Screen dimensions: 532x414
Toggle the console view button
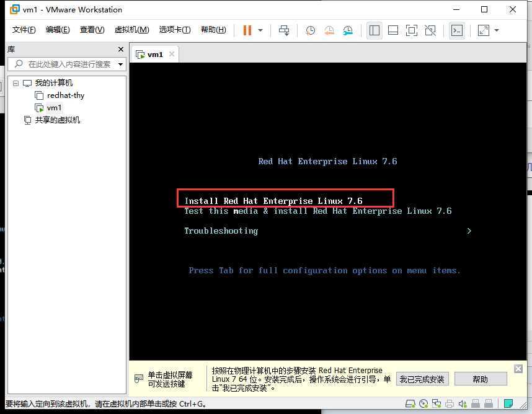point(457,30)
